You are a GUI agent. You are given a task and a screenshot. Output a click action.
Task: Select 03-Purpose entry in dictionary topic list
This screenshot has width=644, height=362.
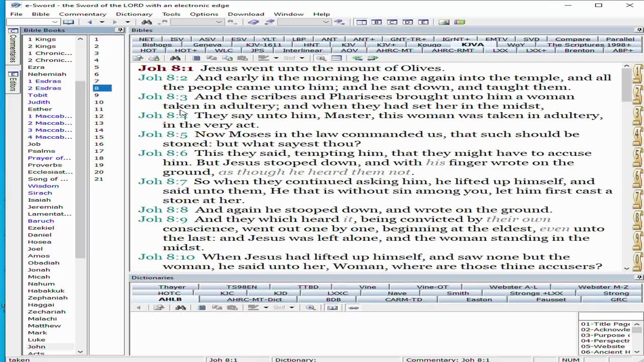(x=605, y=335)
